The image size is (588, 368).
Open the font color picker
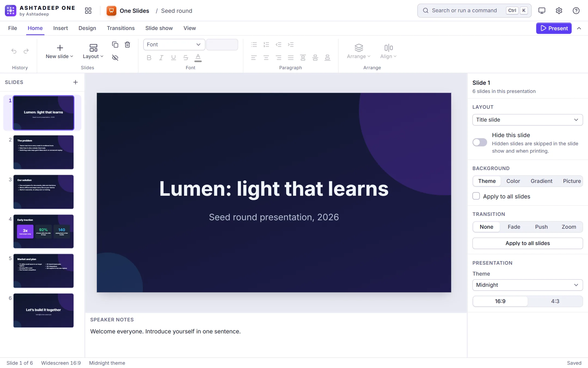coord(198,58)
